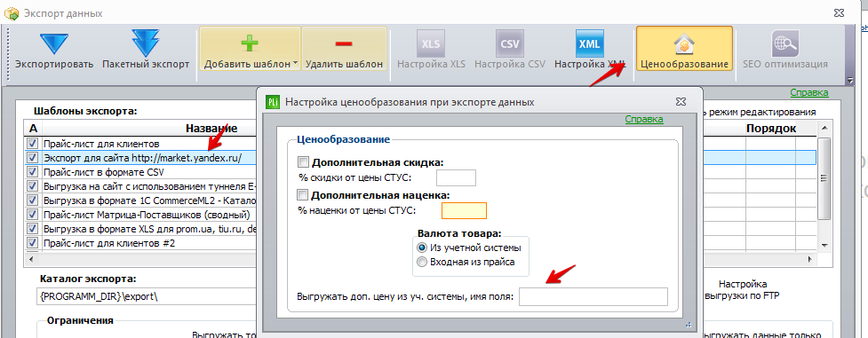868x338 pixels.
Task: Toggle checkbox for Прайс-лист Матрица-Поставщиков
Action: coord(32,214)
